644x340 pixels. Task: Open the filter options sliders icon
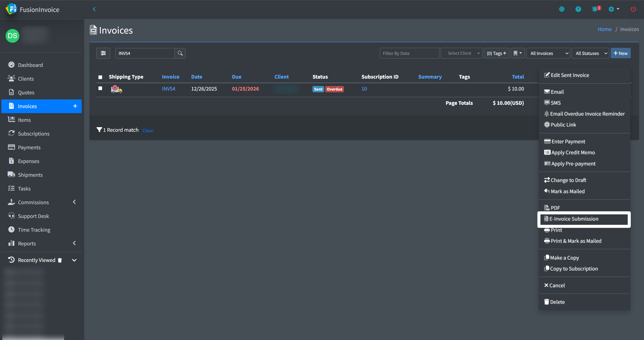point(103,53)
